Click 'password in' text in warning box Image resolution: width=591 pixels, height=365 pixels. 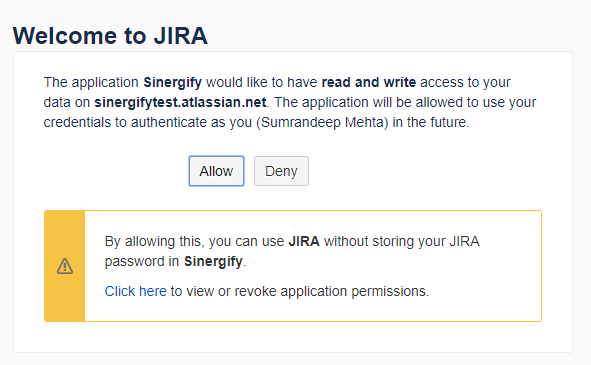point(142,261)
